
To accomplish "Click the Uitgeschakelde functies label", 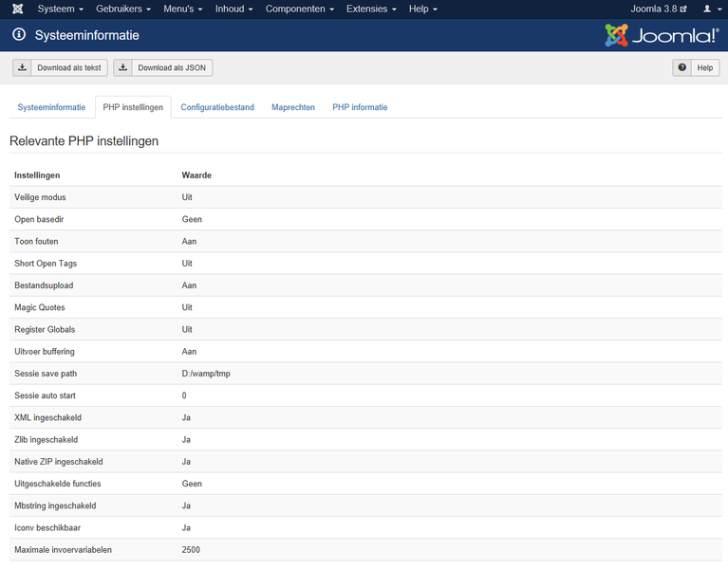I will tap(58, 484).
